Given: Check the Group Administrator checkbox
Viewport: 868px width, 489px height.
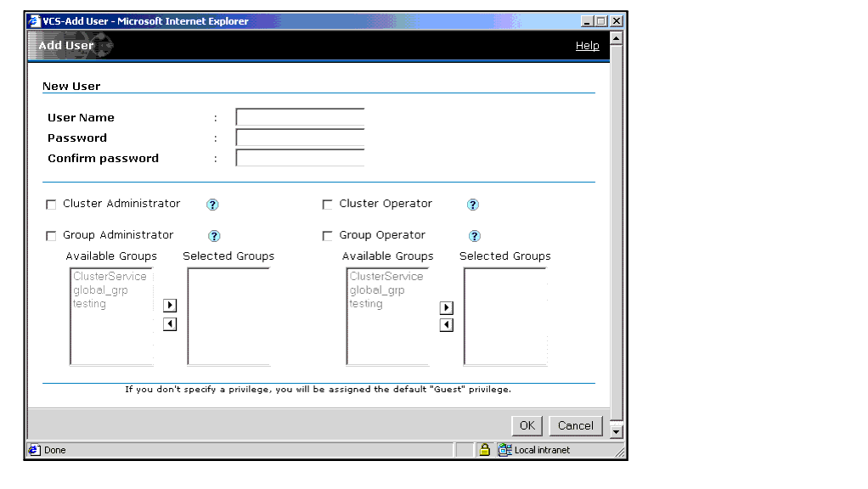Looking at the screenshot, I should pyautogui.click(x=51, y=236).
